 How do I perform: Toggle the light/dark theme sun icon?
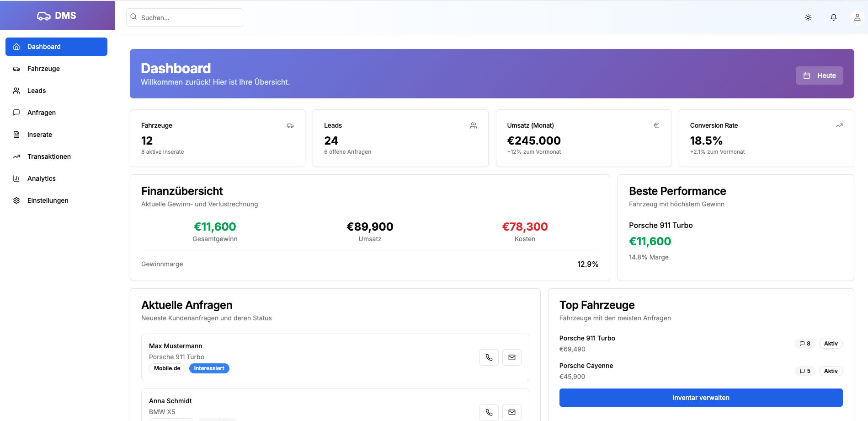(x=808, y=17)
